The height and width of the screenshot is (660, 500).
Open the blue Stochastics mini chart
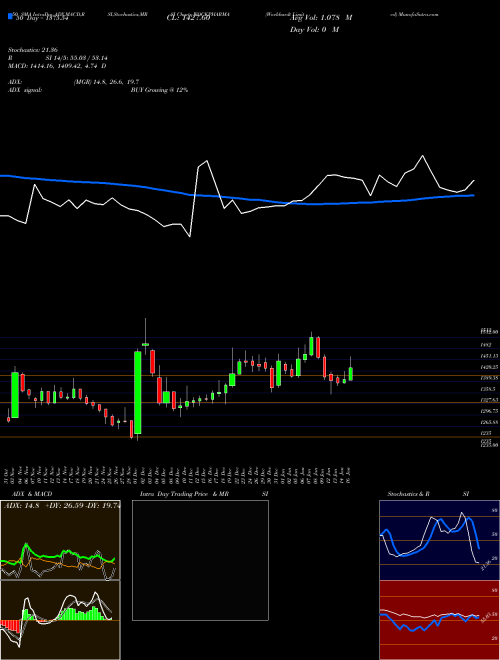pos(439,540)
